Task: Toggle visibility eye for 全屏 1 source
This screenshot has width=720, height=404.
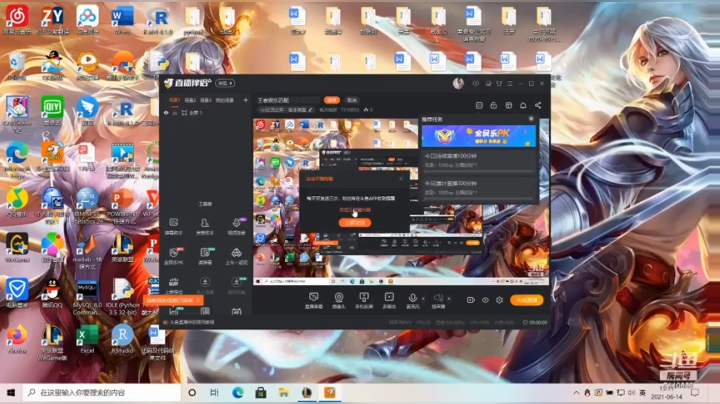Action: tap(166, 112)
